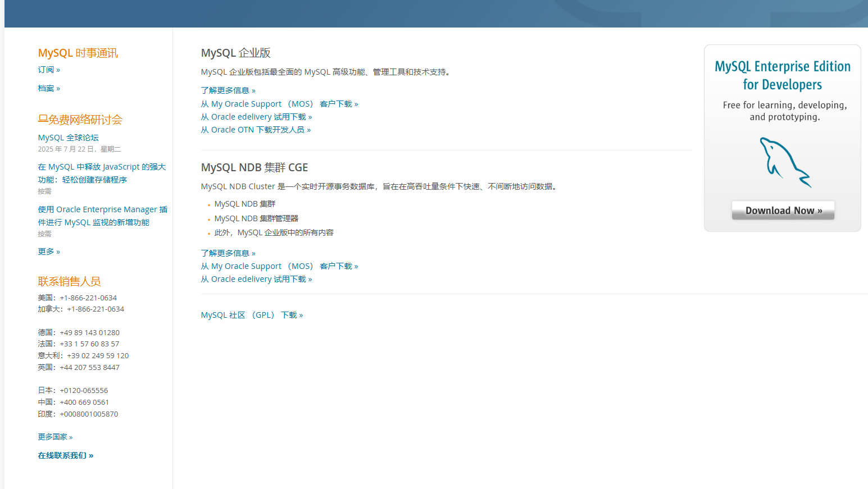Open Oracle edelivery 试用下载 under 企业版

pos(256,117)
